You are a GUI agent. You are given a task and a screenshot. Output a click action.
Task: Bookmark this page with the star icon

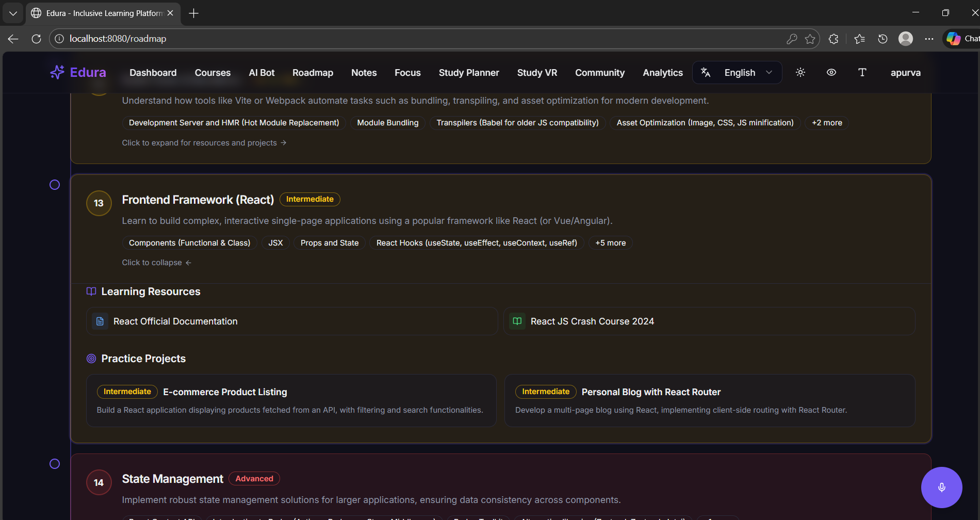click(810, 39)
